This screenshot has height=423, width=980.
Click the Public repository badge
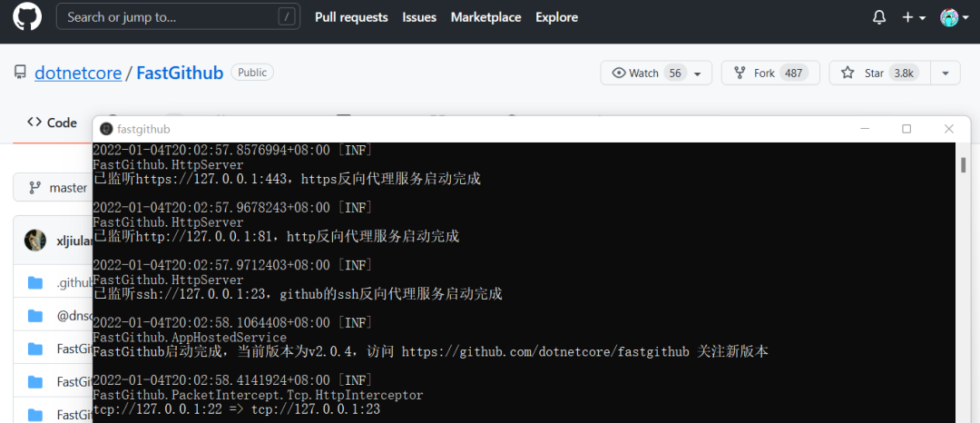(252, 73)
